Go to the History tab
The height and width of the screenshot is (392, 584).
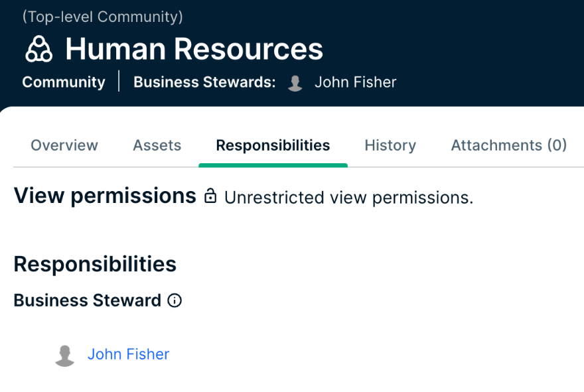pos(390,145)
